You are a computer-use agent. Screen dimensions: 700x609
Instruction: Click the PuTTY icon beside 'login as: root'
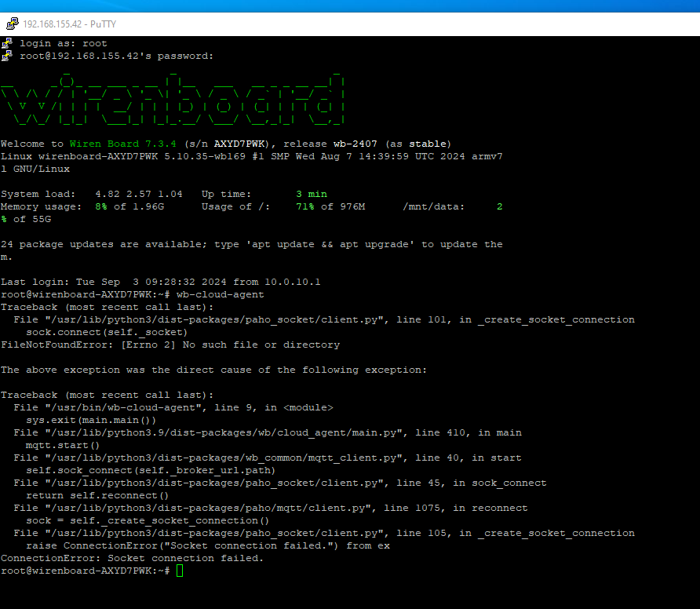[7, 43]
